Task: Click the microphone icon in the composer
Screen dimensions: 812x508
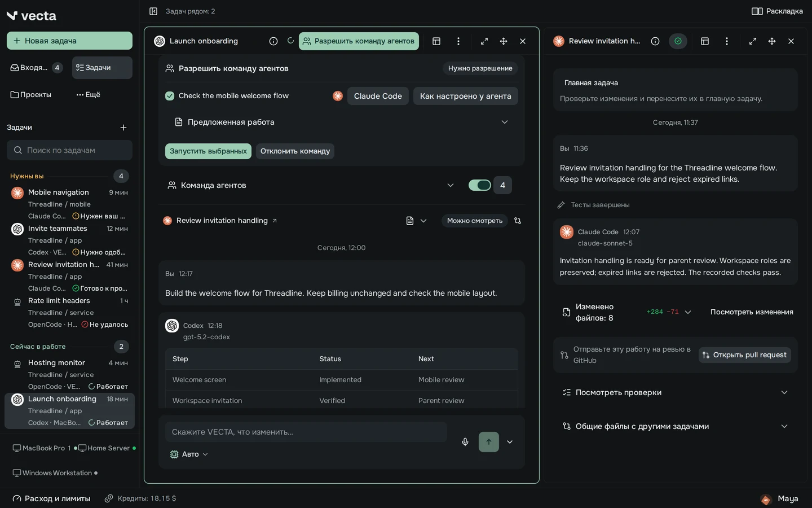Action: (x=465, y=442)
